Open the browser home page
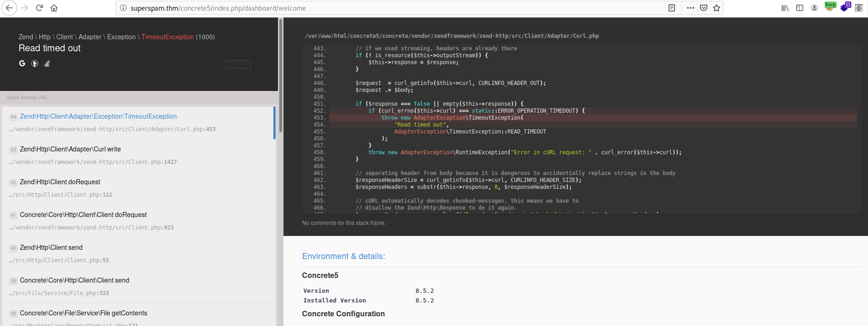Viewport: 868px width, 326px height. (54, 8)
